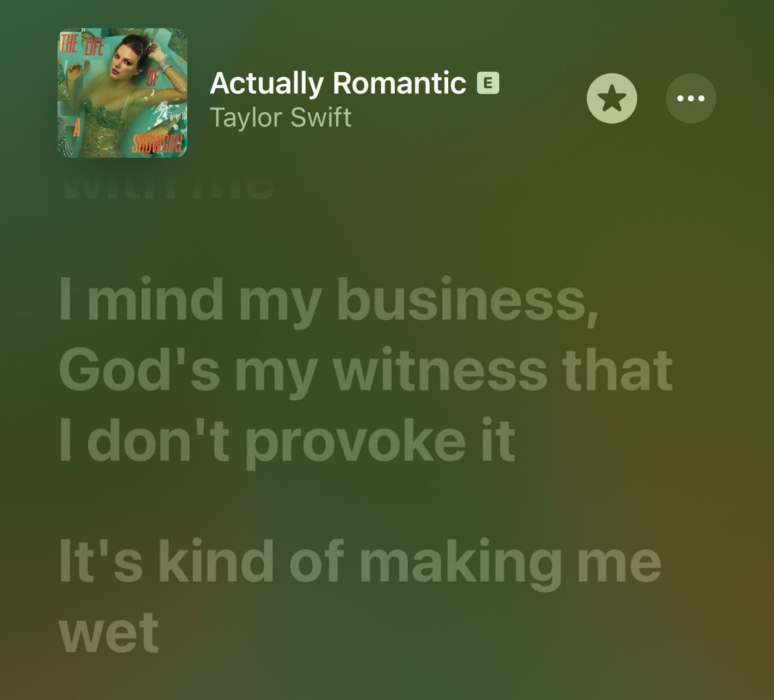
Task: Tap the word "God's" in lyrics
Action: point(139,373)
